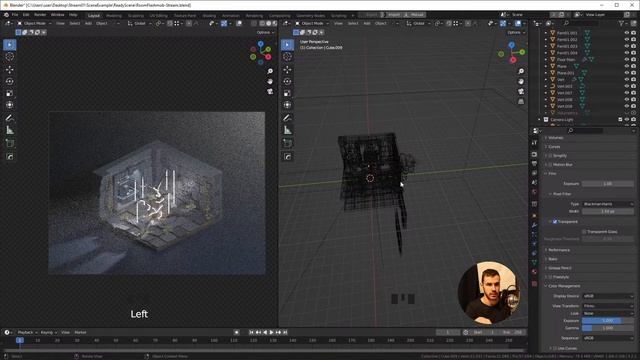Select the Annotate tool in left viewport
Screen dimensions: 640x360
9,118
